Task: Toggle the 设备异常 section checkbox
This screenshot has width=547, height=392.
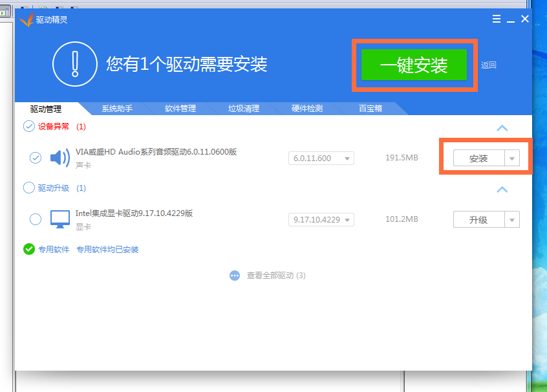Action: click(28, 126)
